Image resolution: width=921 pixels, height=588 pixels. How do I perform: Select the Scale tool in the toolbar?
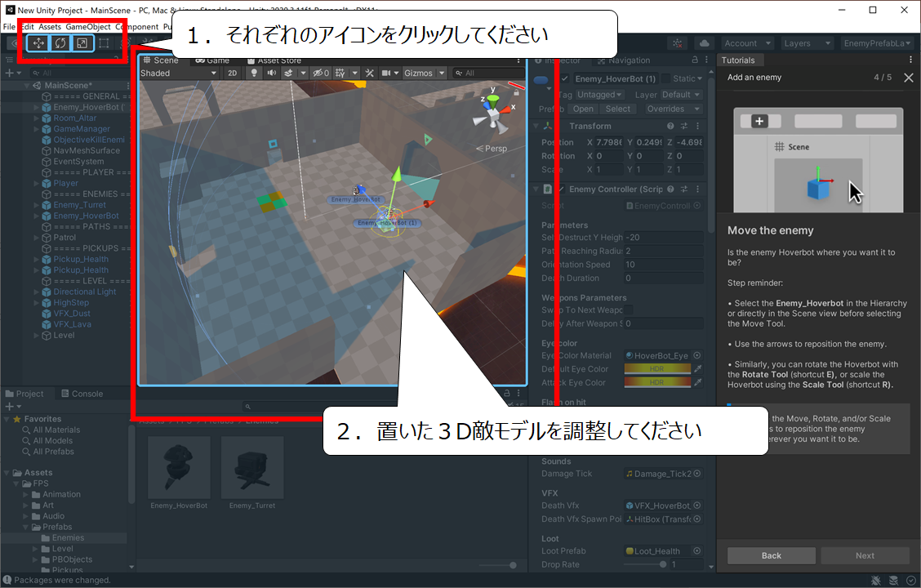(82, 43)
